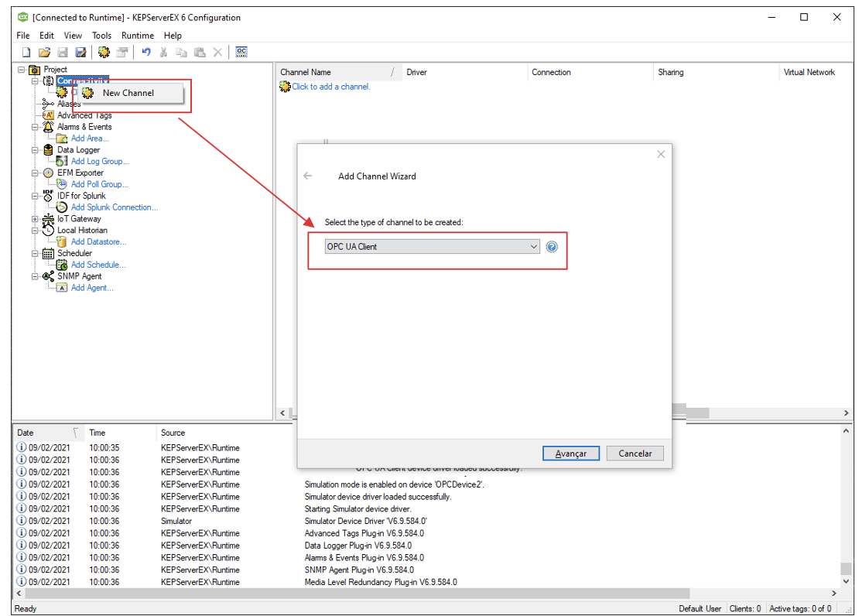Image resolution: width=859 pixels, height=616 pixels.
Task: Select the Project folder icon in tree
Action: coord(35,70)
